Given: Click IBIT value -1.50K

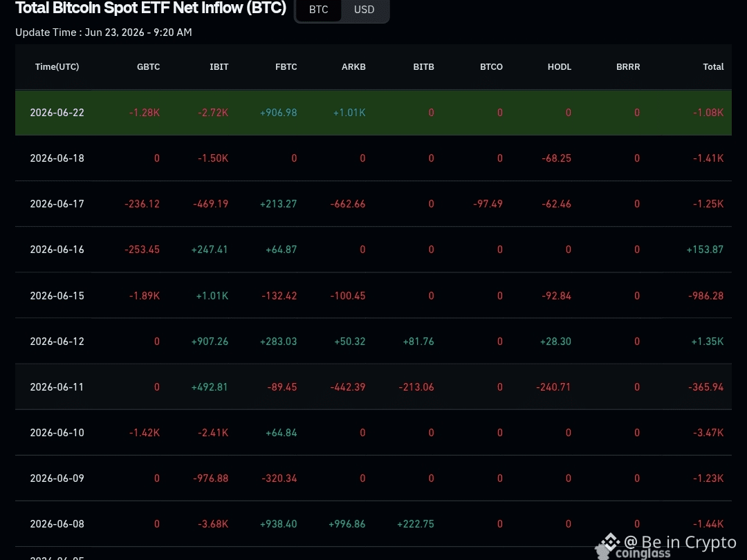Looking at the screenshot, I should (213, 158).
